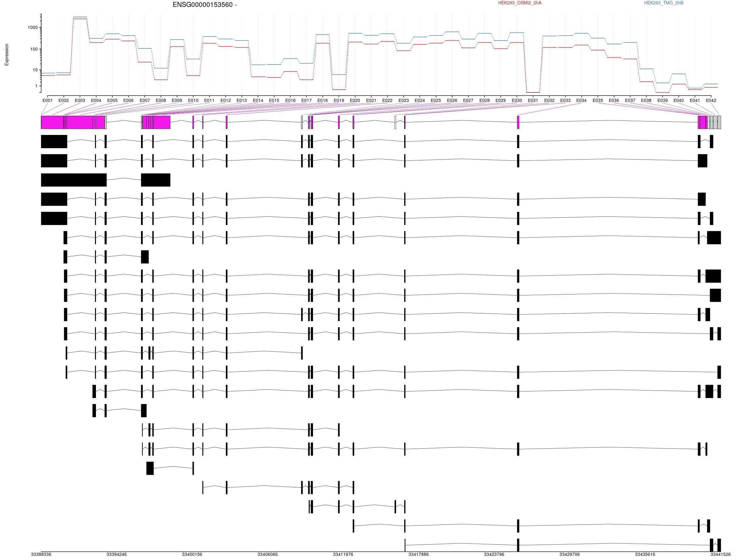
Task: Click exon label E023
Action: pyautogui.click(x=404, y=100)
